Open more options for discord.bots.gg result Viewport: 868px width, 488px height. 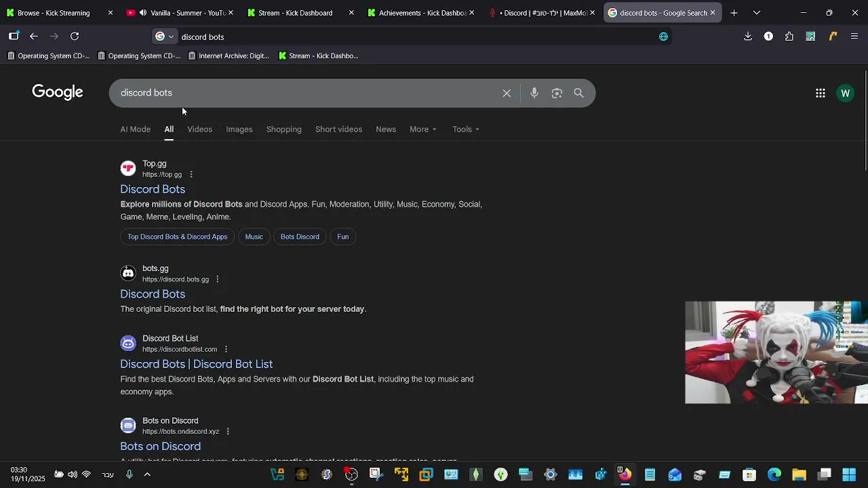(217, 279)
